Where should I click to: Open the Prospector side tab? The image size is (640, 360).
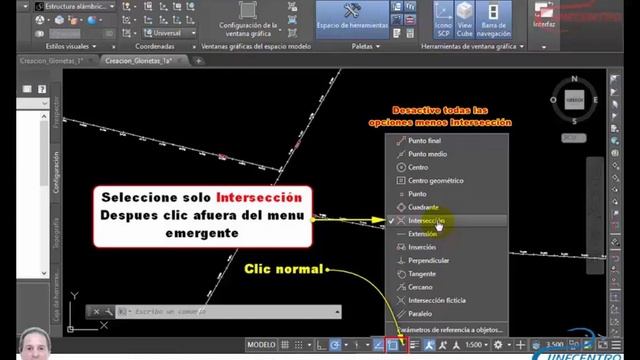coord(56,112)
